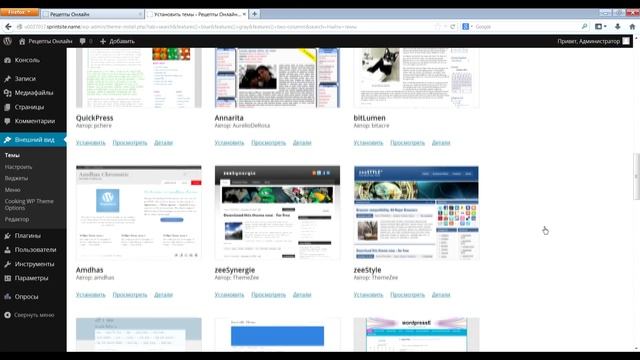The height and width of the screenshot is (360, 640).
Task: Click the Добавить plus icon
Action: pos(103,41)
